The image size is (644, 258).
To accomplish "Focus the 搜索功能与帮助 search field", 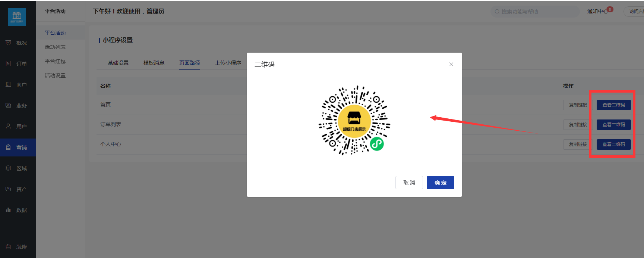I will [x=535, y=12].
